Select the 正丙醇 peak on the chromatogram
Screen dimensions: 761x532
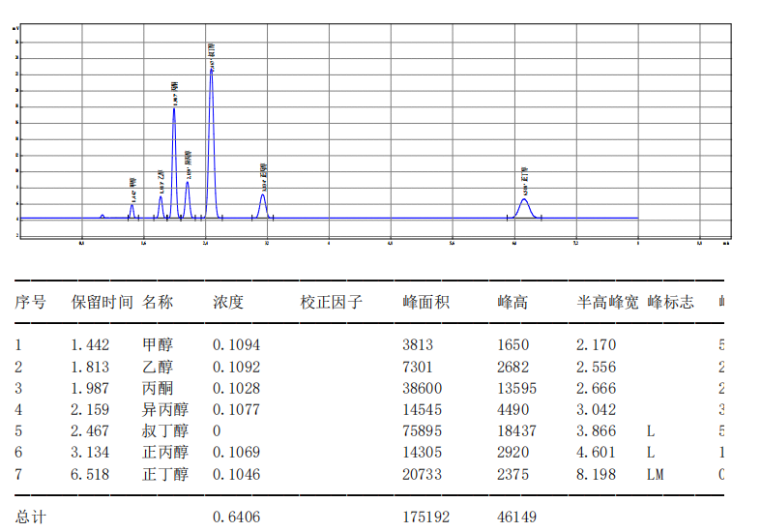262,198
